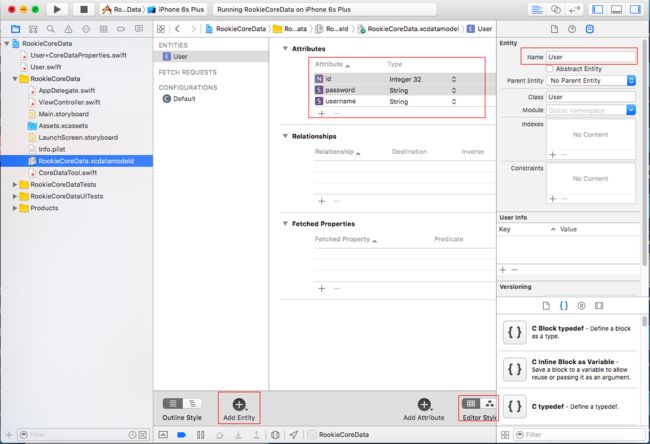This screenshot has height=444, width=650.
Task: Open the symbol navigator
Action: click(33, 29)
